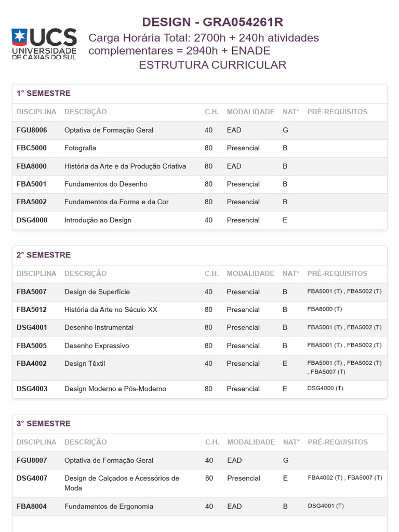Click discipline code FBA5007
Viewport: 399px width, 532px height.
click(x=32, y=292)
